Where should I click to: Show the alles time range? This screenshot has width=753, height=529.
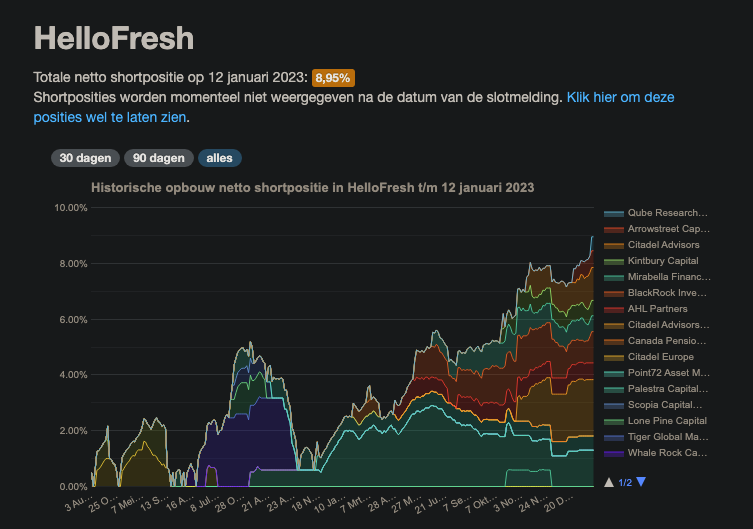click(x=219, y=158)
